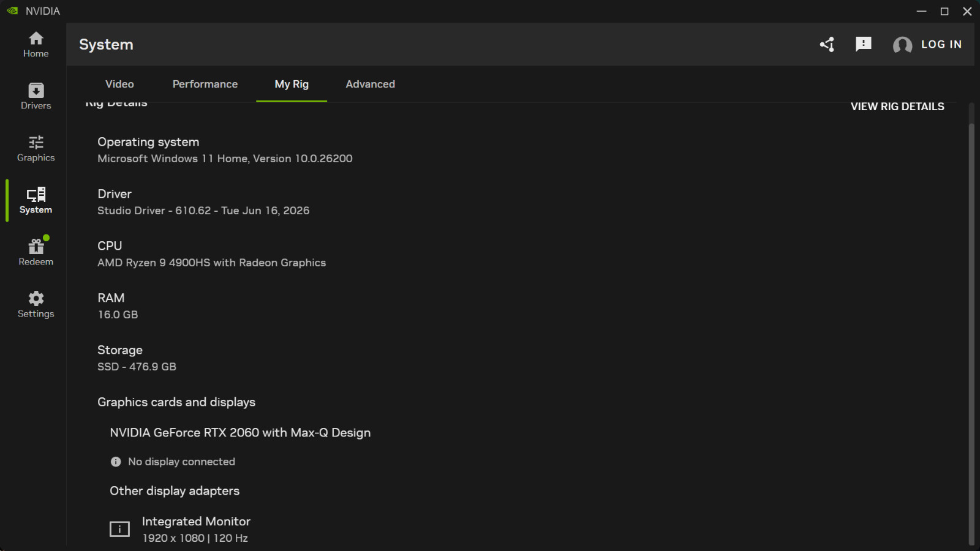The height and width of the screenshot is (551, 980).
Task: Click the NVIDIA logo in title bar
Action: coord(12,11)
